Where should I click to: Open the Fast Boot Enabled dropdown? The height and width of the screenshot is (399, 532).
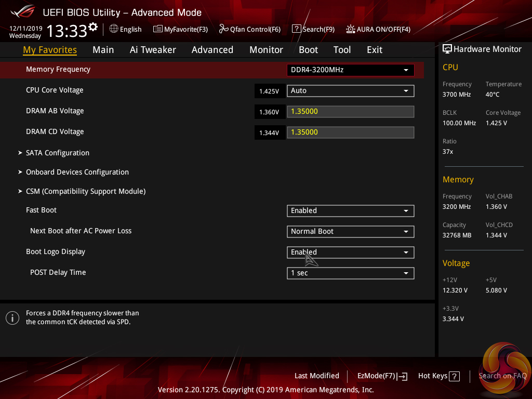350,210
